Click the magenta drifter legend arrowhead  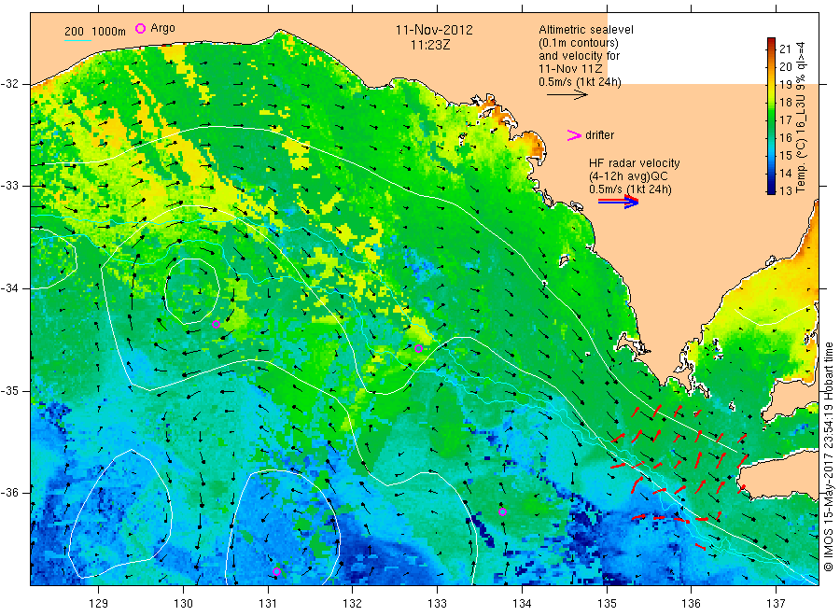coord(574,135)
